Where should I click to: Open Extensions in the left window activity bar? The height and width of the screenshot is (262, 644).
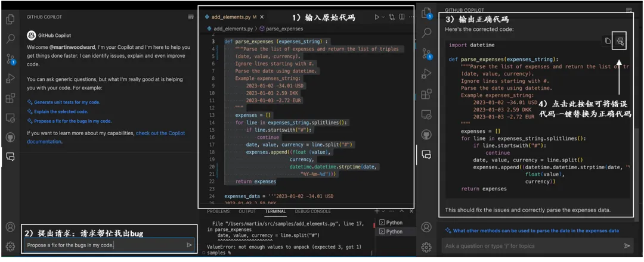[x=11, y=98]
